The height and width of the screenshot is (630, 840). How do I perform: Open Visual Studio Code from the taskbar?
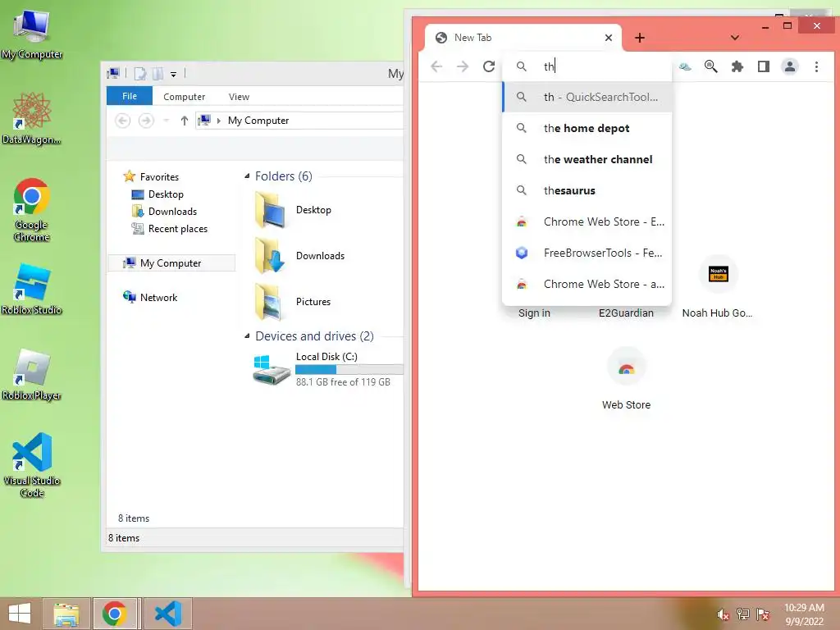click(168, 614)
